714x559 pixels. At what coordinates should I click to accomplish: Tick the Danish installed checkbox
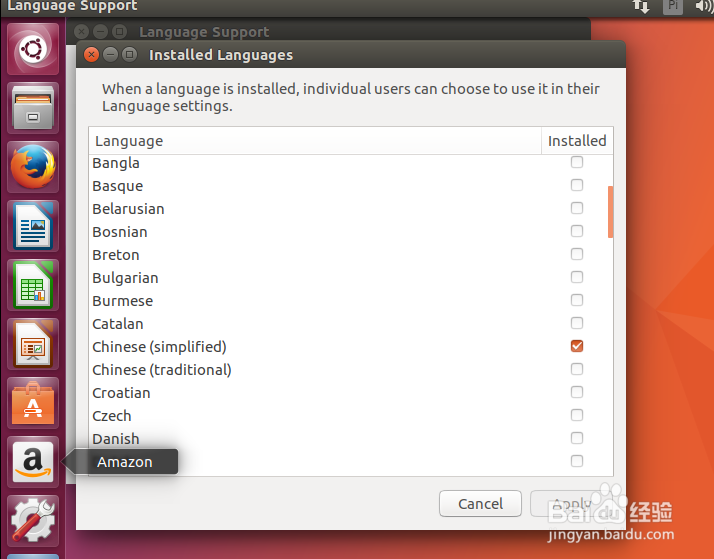pyautogui.click(x=577, y=438)
